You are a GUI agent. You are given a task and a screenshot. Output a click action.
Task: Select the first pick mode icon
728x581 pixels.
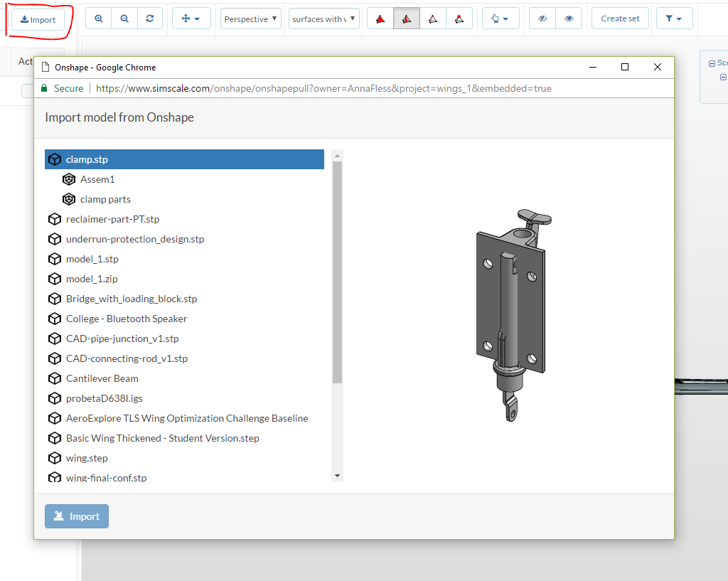pos(380,19)
